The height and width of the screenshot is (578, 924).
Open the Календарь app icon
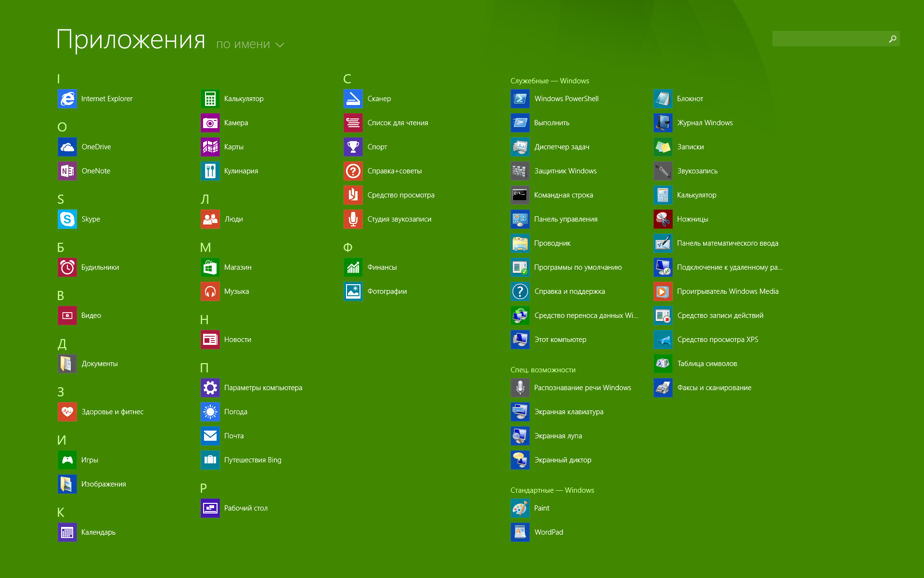[67, 532]
